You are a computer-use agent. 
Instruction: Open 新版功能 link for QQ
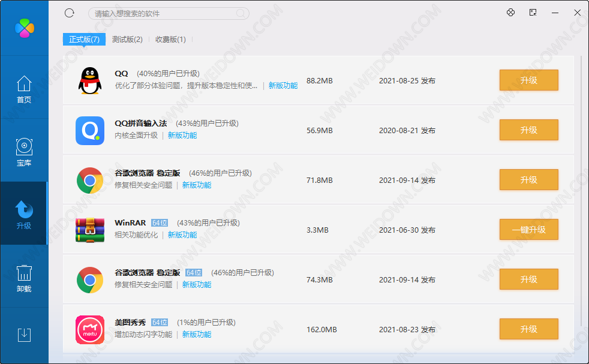283,85
